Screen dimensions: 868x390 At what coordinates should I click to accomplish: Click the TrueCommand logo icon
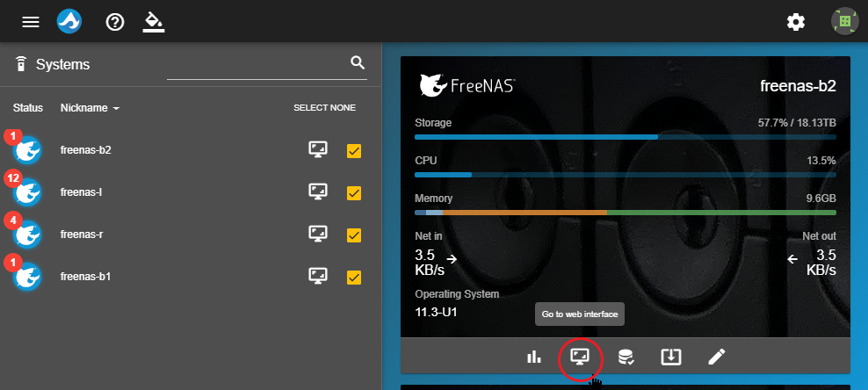click(x=69, y=22)
